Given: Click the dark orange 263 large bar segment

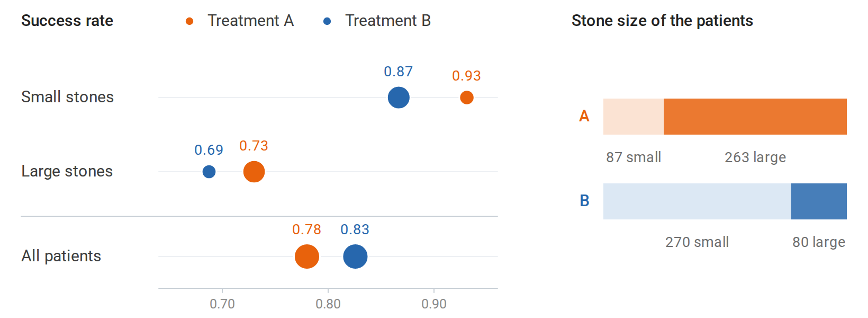Looking at the screenshot, I should (755, 117).
